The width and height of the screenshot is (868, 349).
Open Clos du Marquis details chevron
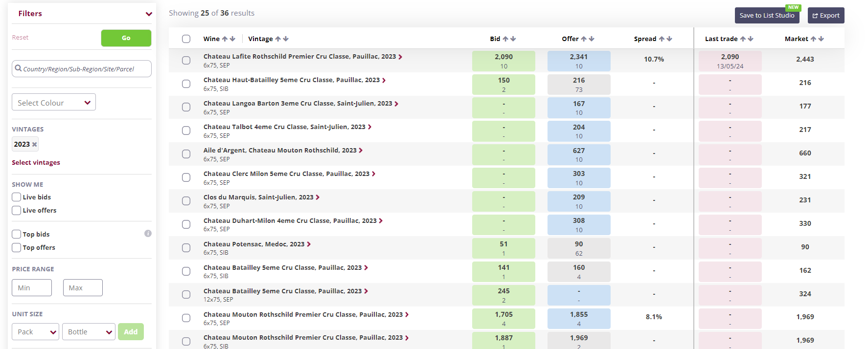tap(318, 197)
